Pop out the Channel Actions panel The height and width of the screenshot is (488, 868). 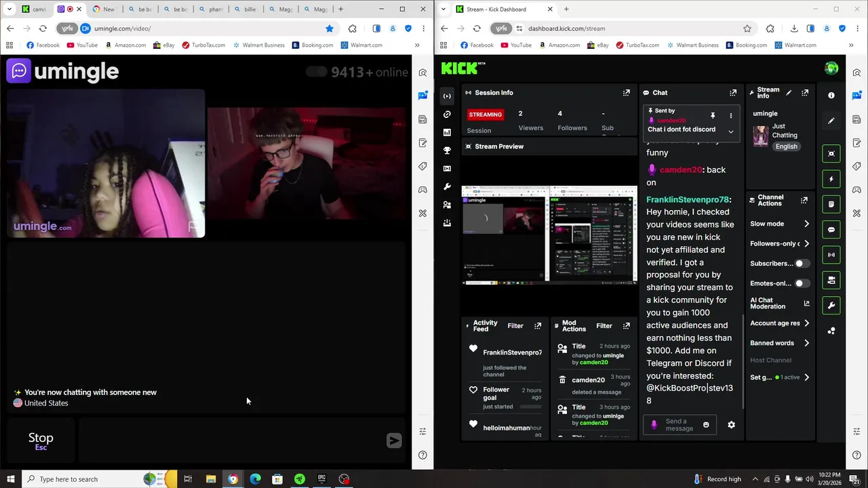click(804, 200)
